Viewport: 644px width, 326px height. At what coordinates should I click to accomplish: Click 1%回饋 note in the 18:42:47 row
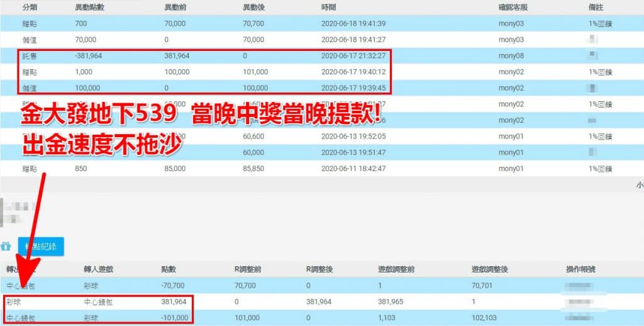[601, 169]
